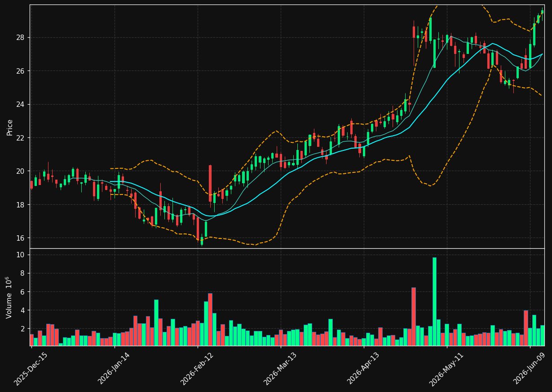Click the Volume 10^6 axis title
This screenshot has width=552, height=392.
coord(9,297)
